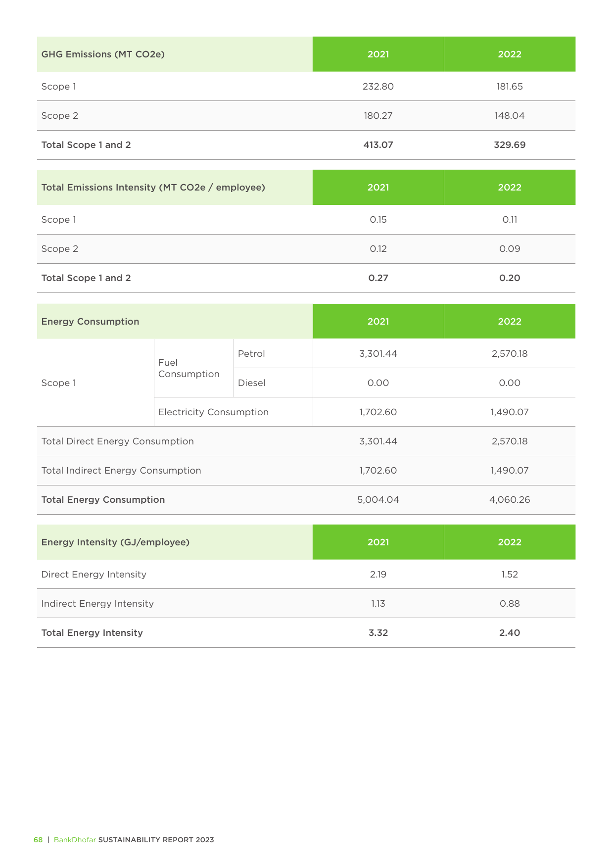Click the value 181.65

(510, 87)
